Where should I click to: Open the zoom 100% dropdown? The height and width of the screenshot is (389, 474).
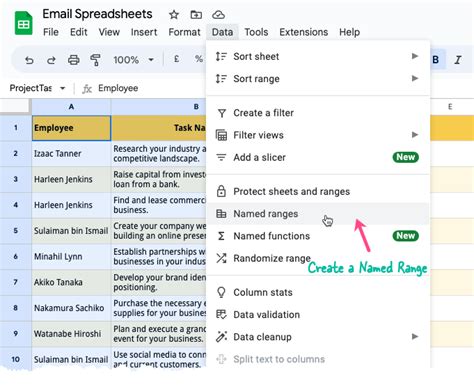coord(133,60)
